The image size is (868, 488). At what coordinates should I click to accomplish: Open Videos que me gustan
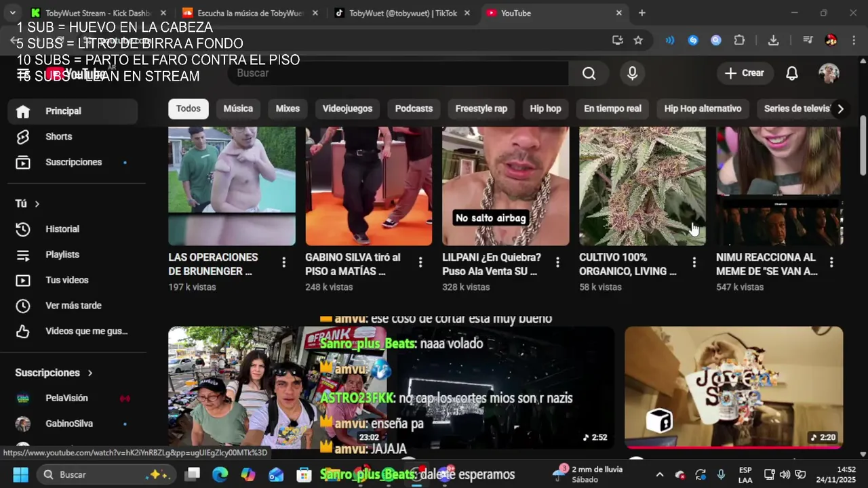[x=73, y=331]
